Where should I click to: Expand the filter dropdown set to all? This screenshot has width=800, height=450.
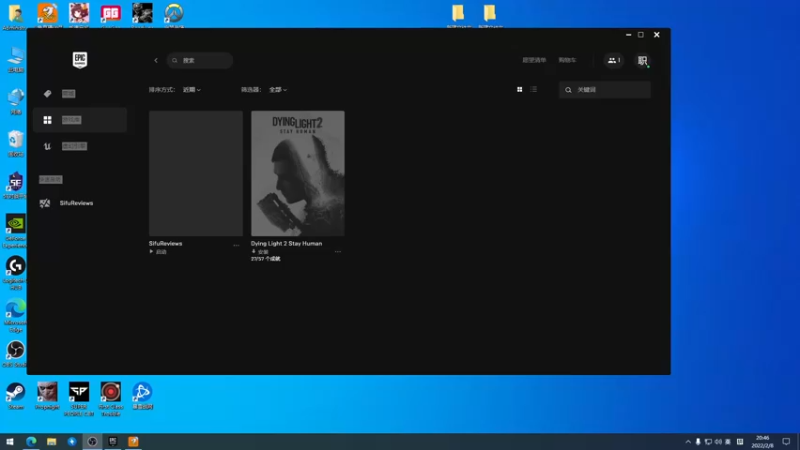coord(278,90)
